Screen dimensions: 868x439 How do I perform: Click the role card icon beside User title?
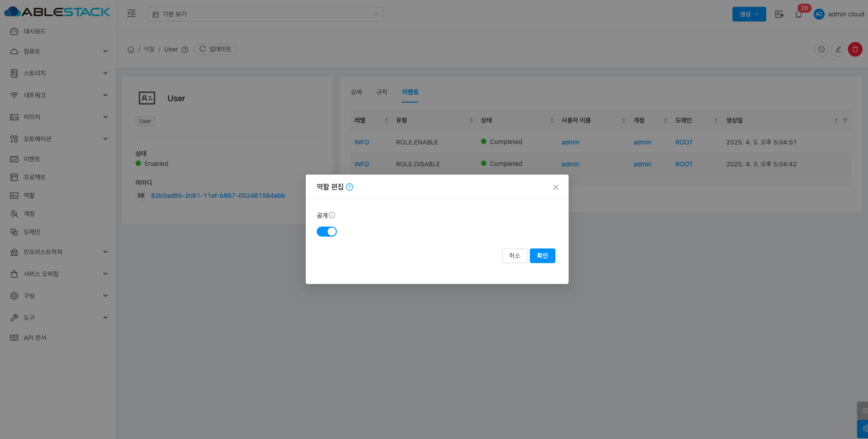(x=147, y=98)
